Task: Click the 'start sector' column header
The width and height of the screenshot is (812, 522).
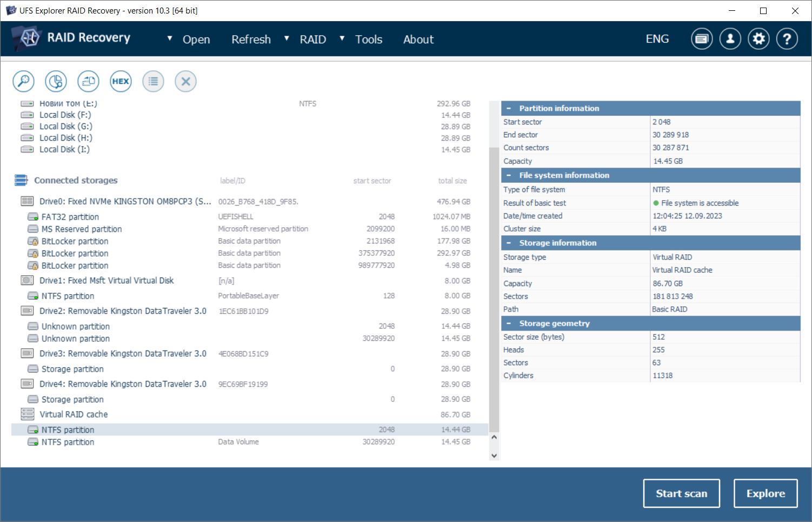Action: pos(372,181)
